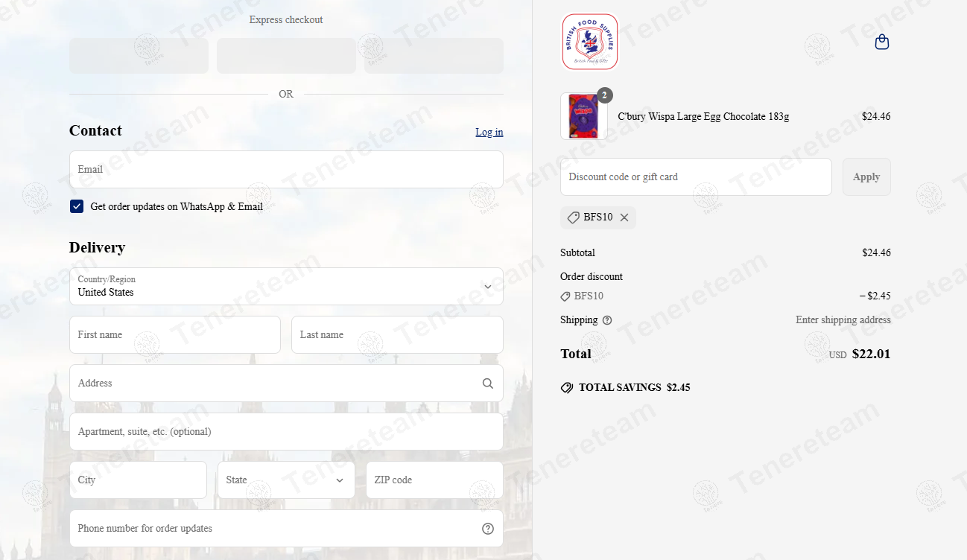
Task: Uncheck WhatsApp & Email order updates
Action: 77,206
